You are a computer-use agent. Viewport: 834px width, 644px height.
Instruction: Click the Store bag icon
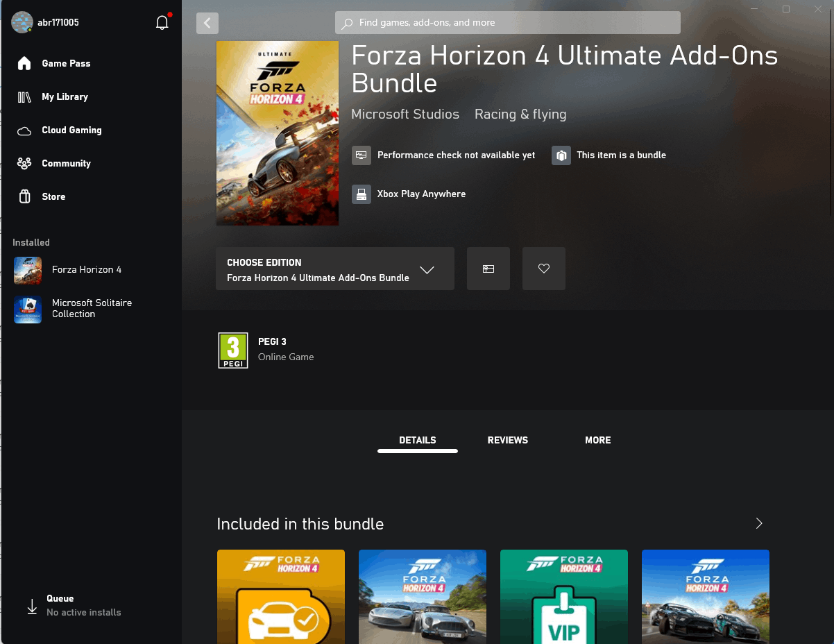point(24,196)
